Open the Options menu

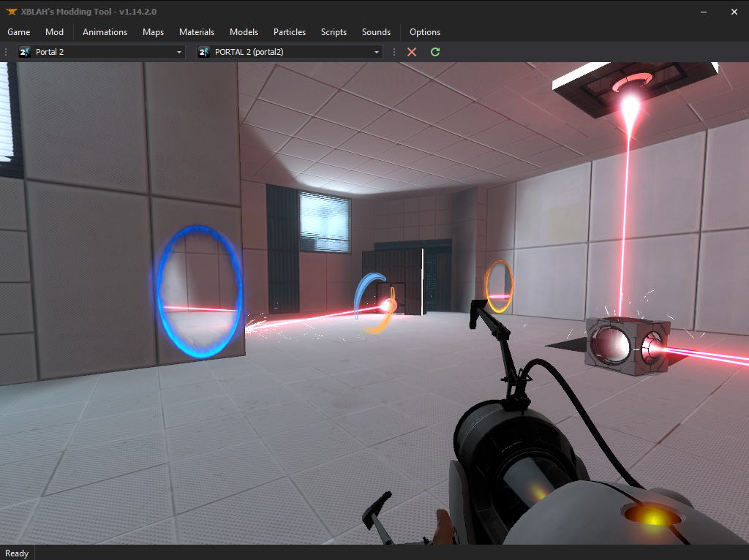(425, 31)
